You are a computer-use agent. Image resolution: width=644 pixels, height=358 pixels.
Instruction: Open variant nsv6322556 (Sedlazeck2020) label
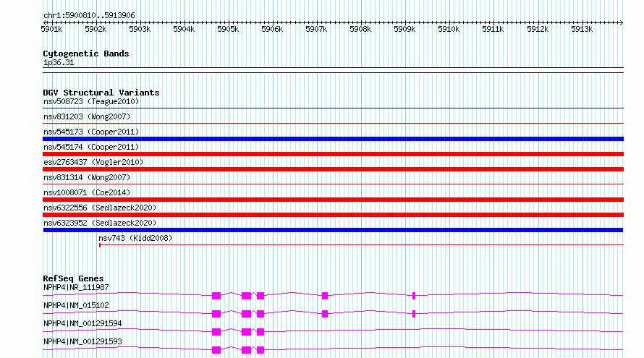100,208
